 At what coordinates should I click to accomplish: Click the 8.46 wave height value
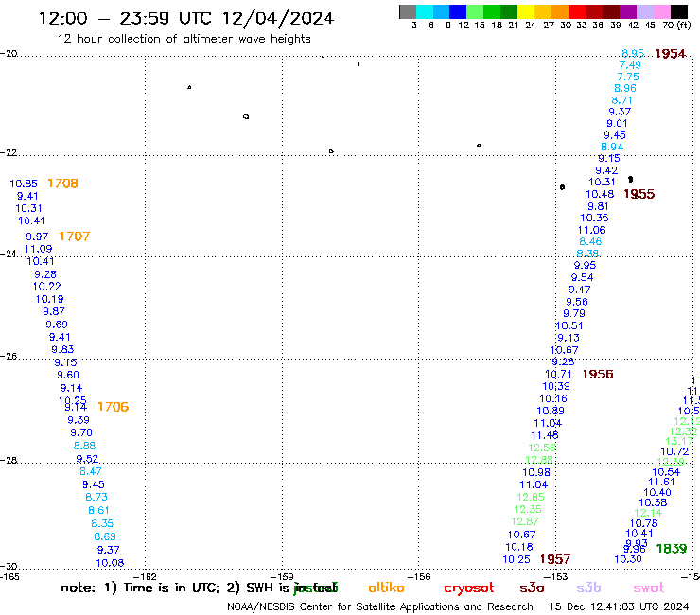point(590,241)
